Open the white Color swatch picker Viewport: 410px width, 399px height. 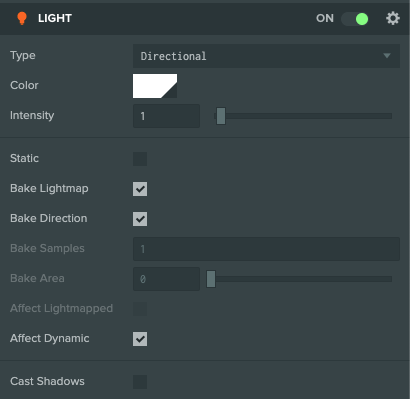click(155, 86)
